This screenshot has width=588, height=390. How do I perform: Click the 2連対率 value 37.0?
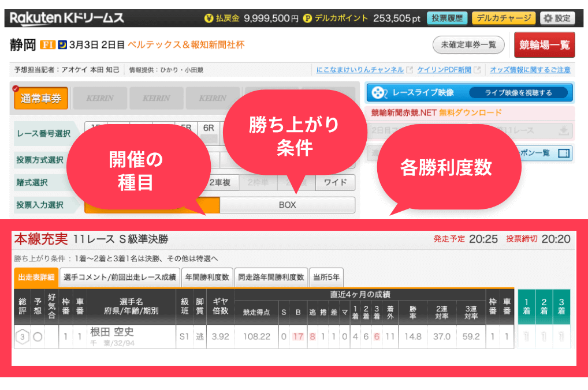click(442, 337)
